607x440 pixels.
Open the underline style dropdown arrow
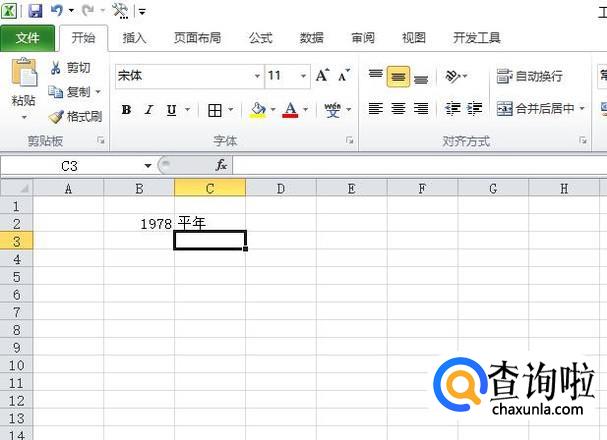click(187, 110)
